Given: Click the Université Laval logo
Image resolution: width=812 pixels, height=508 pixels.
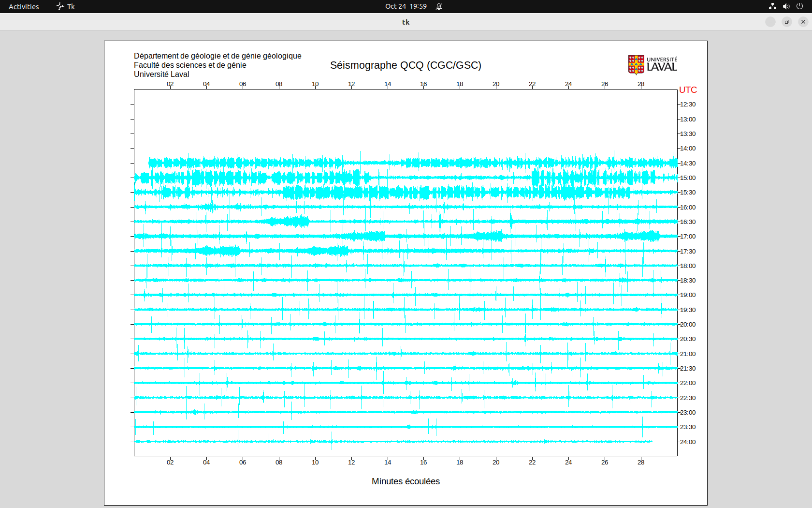Looking at the screenshot, I should coord(652,65).
